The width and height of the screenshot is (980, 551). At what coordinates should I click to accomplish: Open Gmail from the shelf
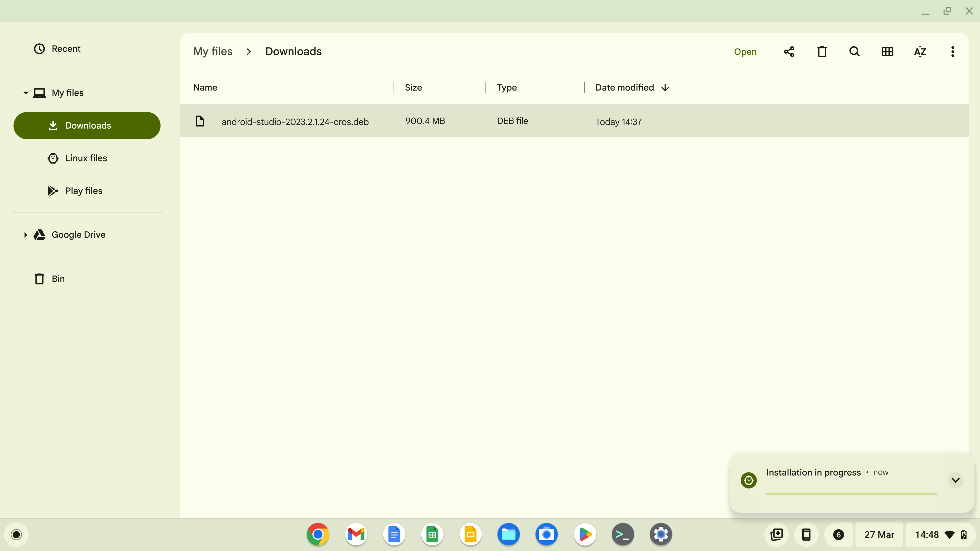[356, 534]
